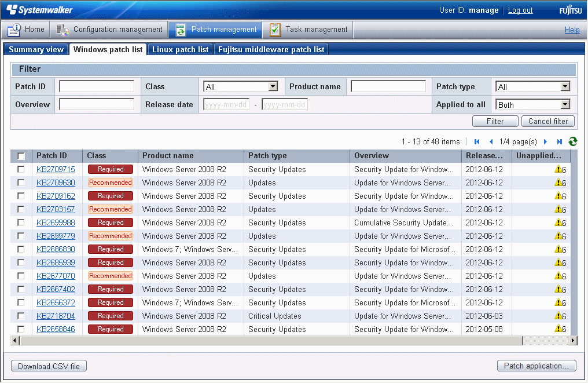
Task: Click the scroll right arrow below table
Action: [x=573, y=341]
